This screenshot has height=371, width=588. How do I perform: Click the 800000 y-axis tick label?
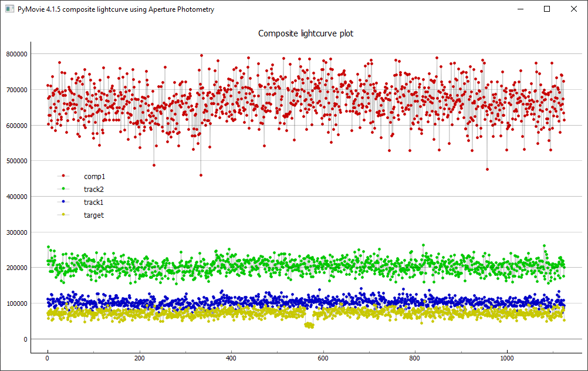pos(16,54)
